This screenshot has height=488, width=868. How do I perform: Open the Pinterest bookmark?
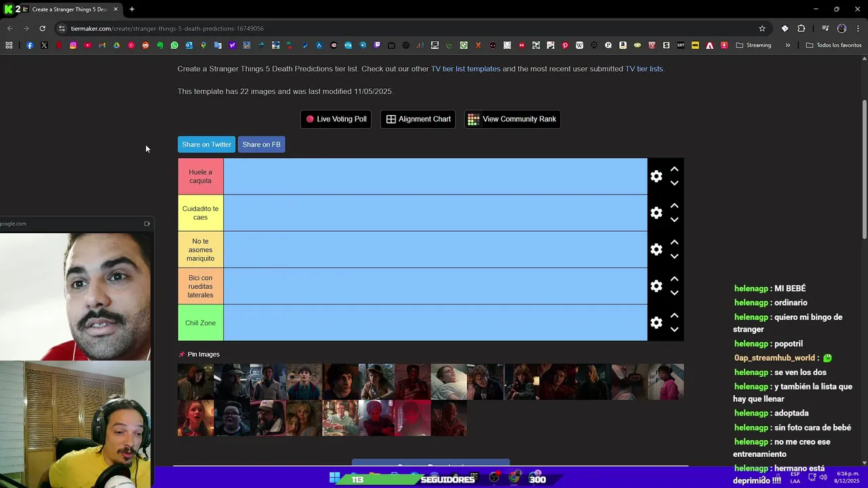click(565, 45)
